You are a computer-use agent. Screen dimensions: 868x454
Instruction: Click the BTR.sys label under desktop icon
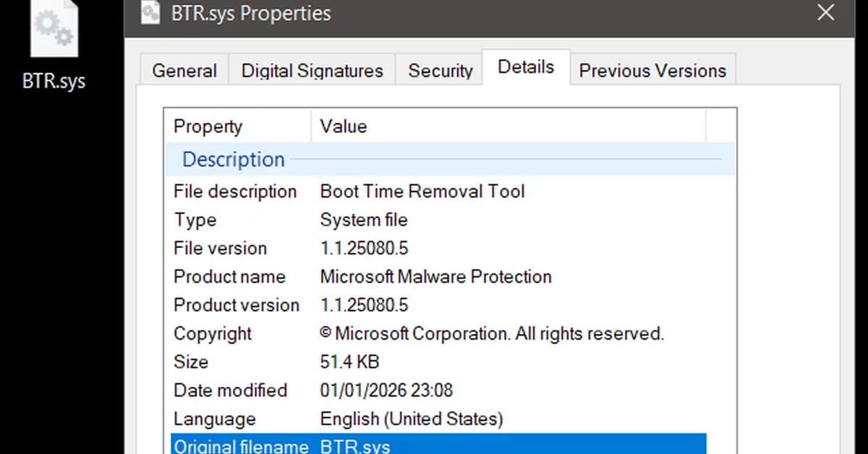[54, 80]
